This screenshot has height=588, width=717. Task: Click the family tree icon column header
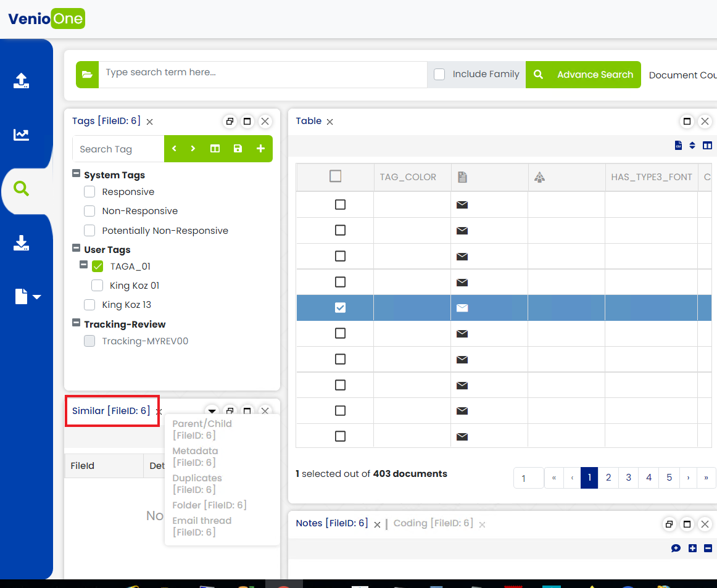pos(539,177)
